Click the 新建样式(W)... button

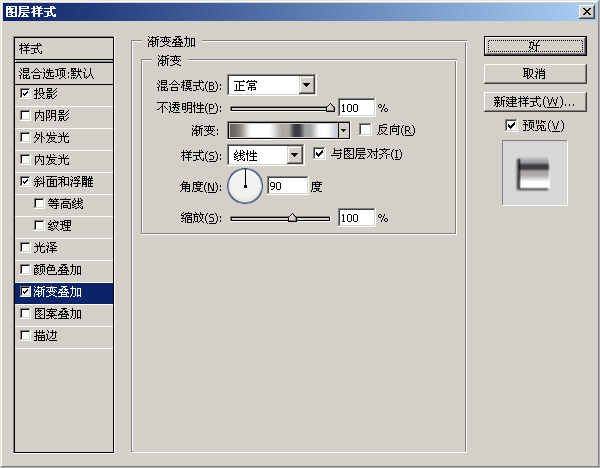(535, 102)
